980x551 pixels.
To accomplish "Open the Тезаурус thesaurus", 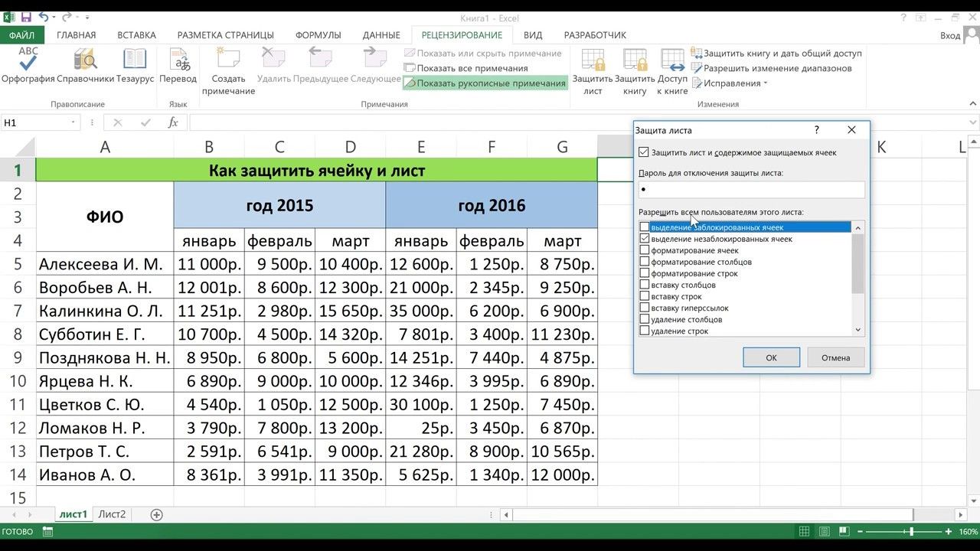I will point(135,66).
